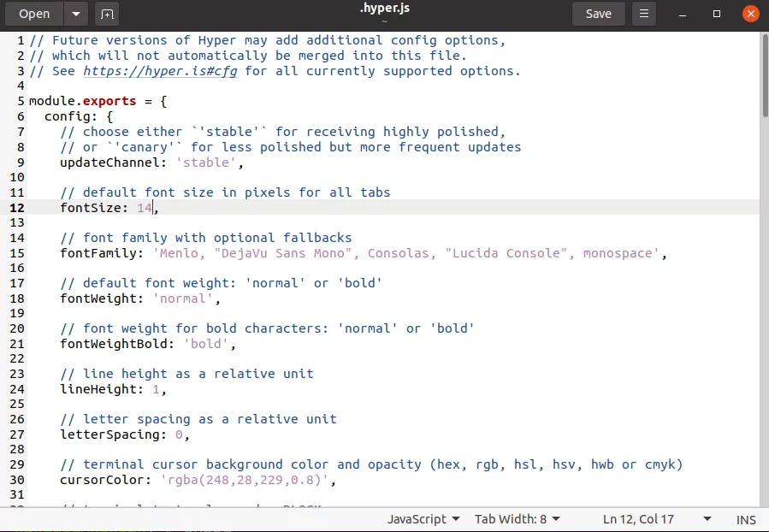Follow the https://hyper.is#cfg link
769x532 pixels.
(x=160, y=71)
